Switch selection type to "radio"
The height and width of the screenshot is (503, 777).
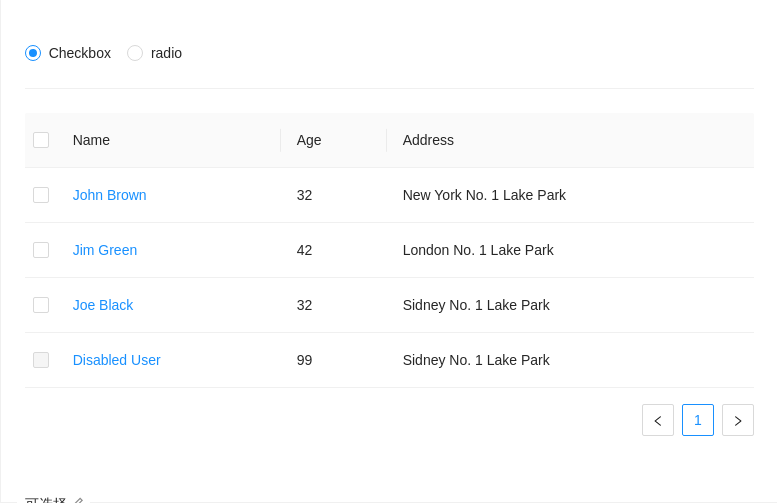coord(135,53)
